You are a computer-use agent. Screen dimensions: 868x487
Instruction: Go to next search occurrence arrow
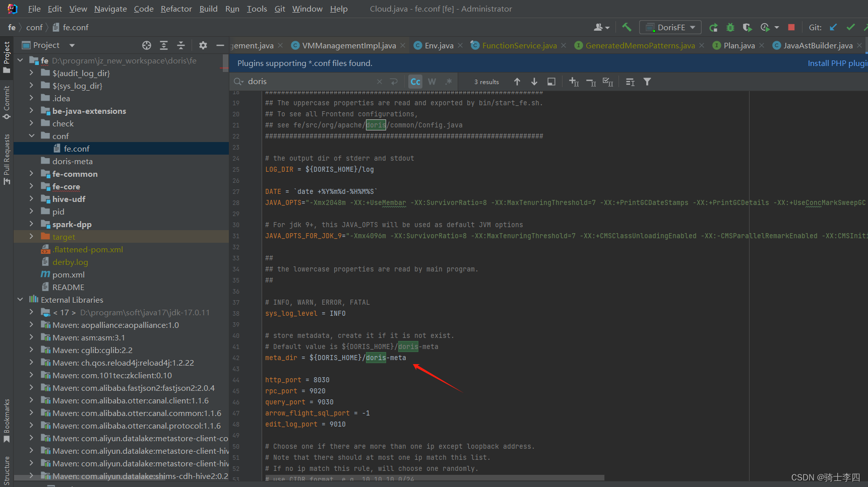(534, 82)
